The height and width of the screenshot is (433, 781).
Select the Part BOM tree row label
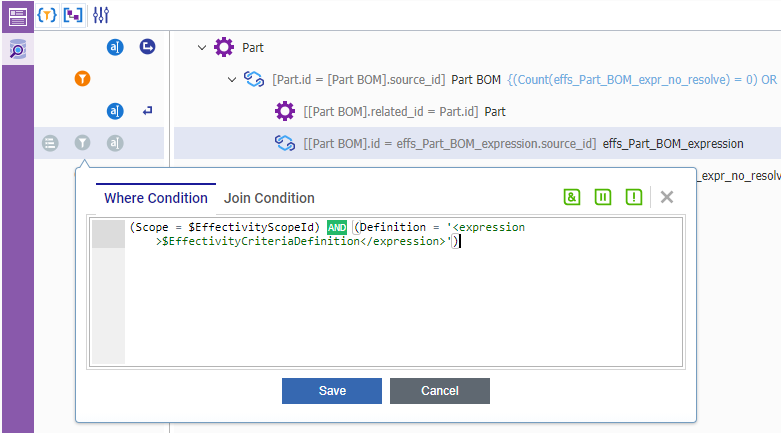point(476,80)
